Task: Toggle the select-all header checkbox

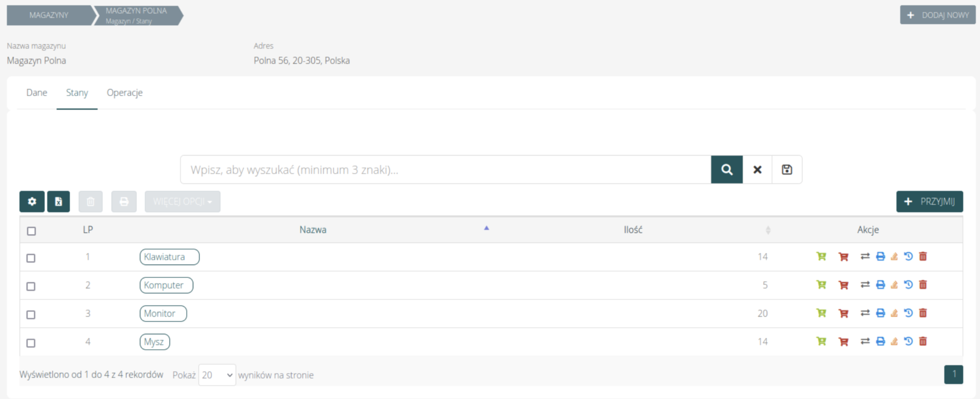Action: pos(31,231)
